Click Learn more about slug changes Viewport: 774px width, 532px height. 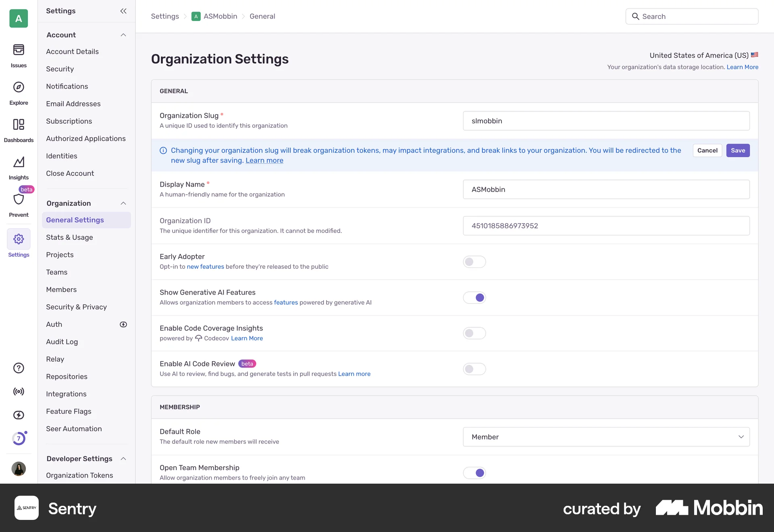264,160
